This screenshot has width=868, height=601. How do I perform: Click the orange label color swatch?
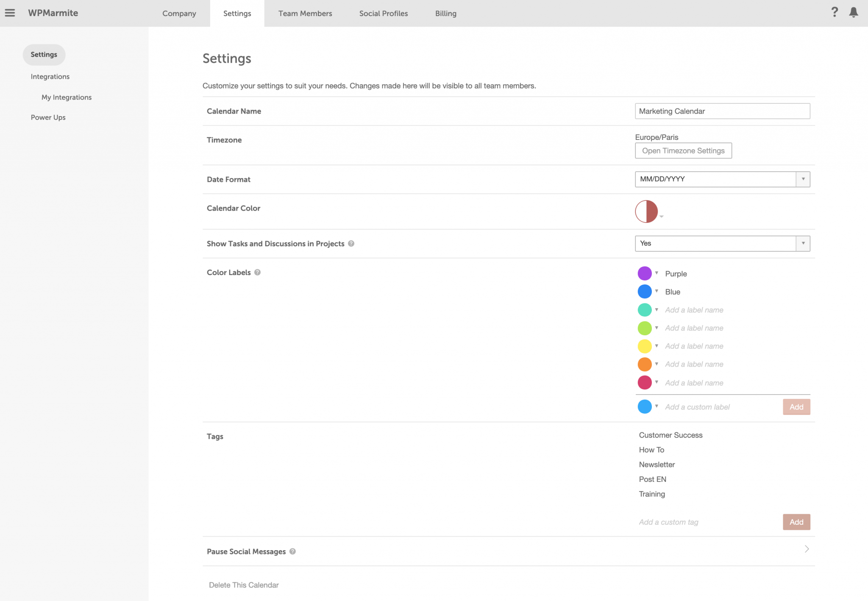pyautogui.click(x=645, y=364)
